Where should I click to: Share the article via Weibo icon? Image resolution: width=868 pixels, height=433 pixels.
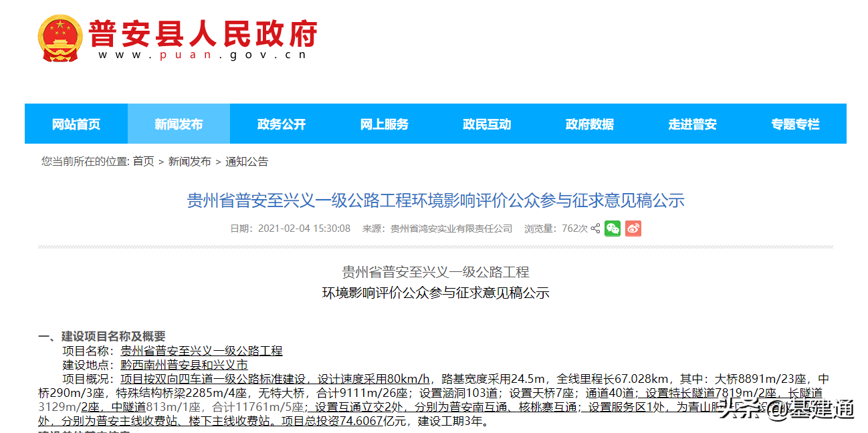click(x=633, y=229)
